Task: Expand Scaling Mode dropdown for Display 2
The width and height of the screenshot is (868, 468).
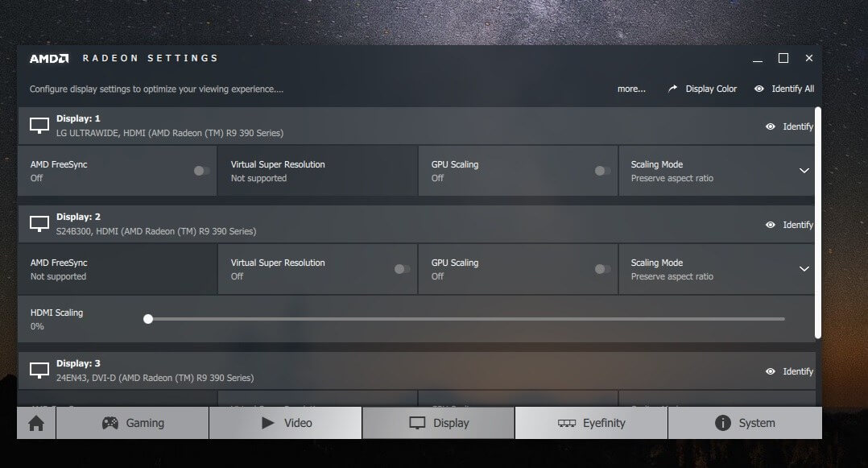Action: [804, 268]
